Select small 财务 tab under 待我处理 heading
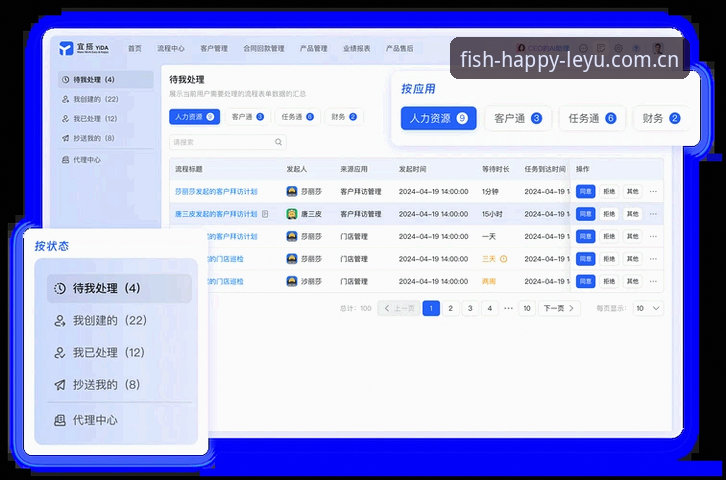Screen dimensions: 726x480 (344, 117)
